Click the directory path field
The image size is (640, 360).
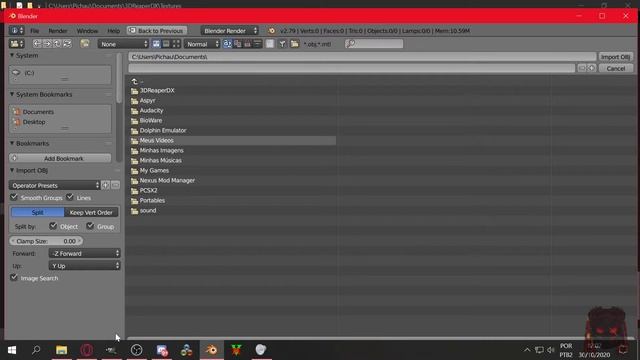362,57
